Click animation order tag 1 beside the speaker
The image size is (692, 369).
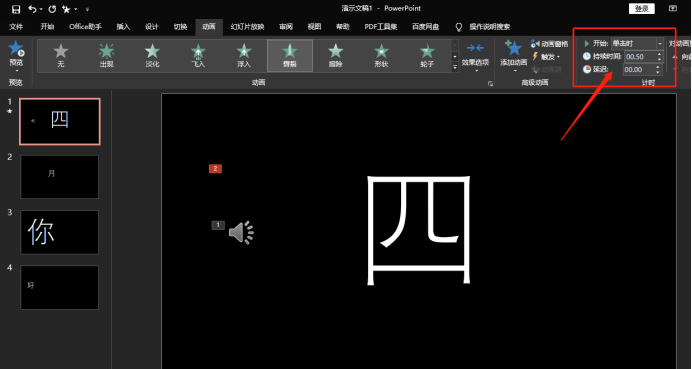[218, 226]
